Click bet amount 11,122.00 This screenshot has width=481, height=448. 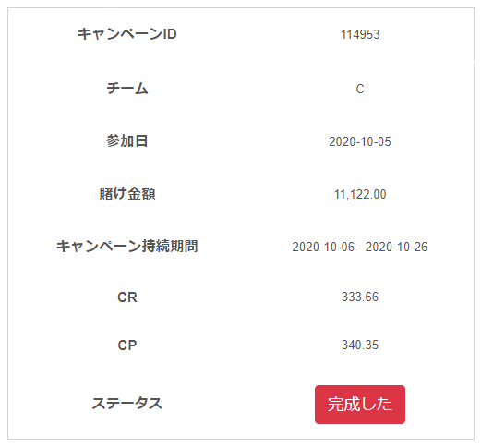coord(360,194)
